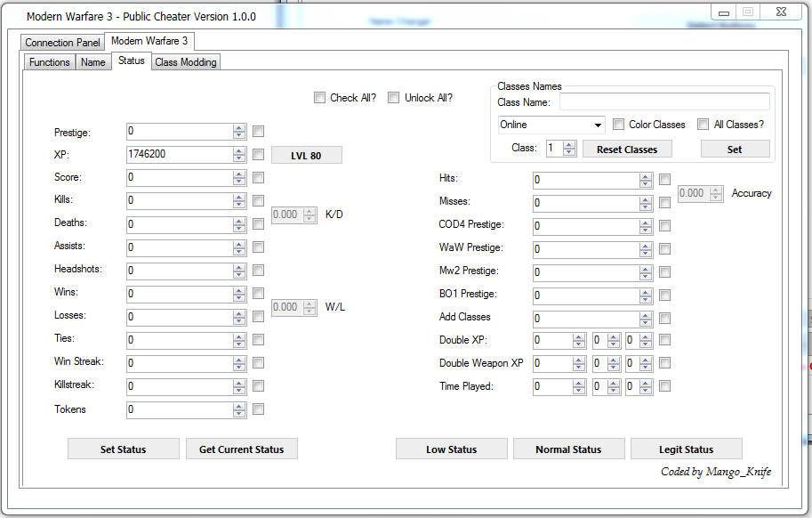Toggle the Color Classes checkbox
This screenshot has height=518, width=812.
click(618, 125)
